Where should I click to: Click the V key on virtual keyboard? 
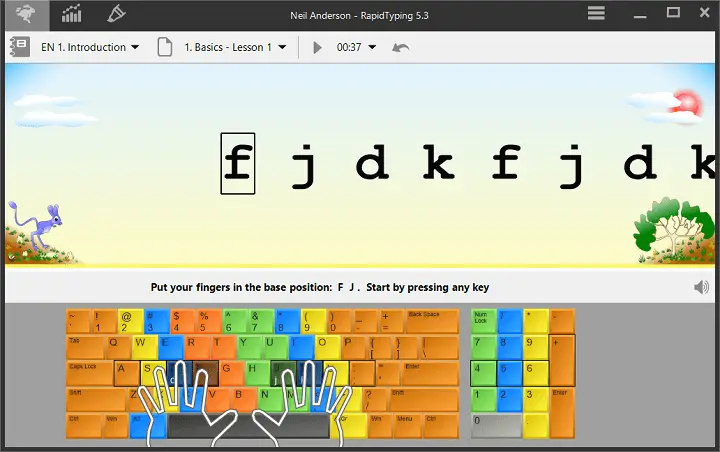(218, 399)
